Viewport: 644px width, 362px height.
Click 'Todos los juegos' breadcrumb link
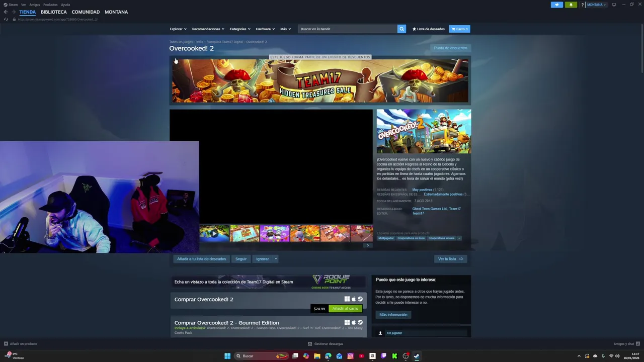click(x=181, y=42)
